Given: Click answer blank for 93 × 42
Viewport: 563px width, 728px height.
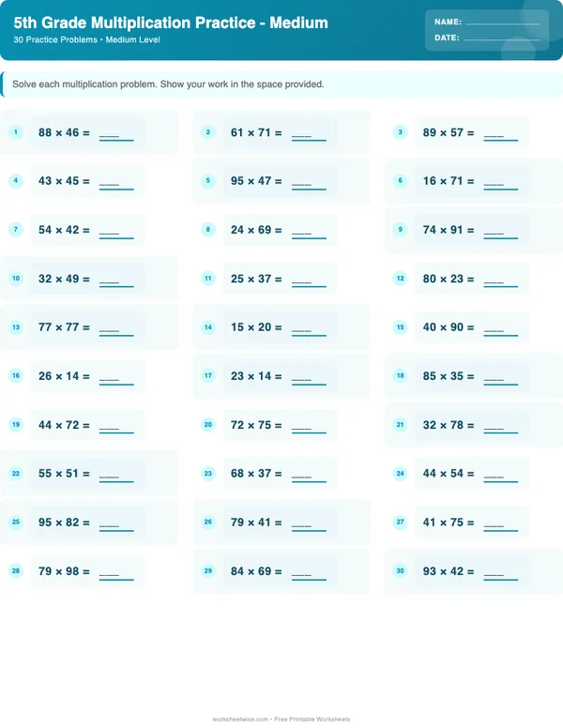Looking at the screenshot, I should click(500, 575).
